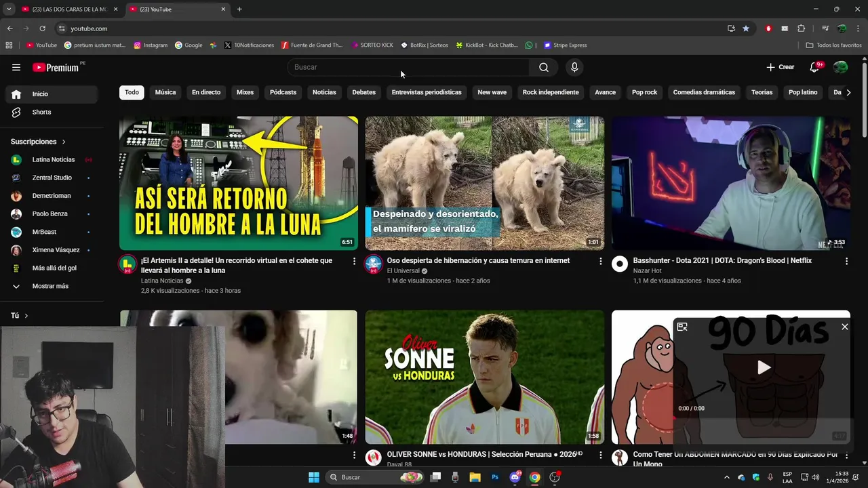Open Chrome media controls icon
868x488 pixels.
point(825,28)
